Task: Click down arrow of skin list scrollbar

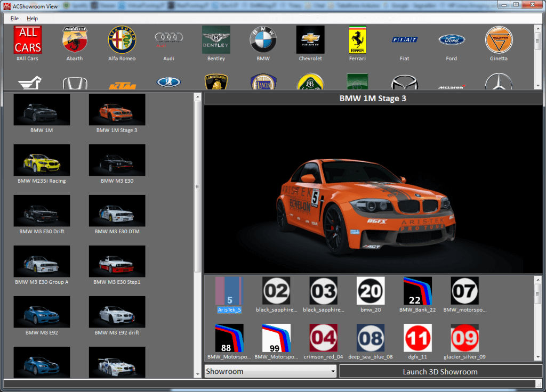Action: 538,357
